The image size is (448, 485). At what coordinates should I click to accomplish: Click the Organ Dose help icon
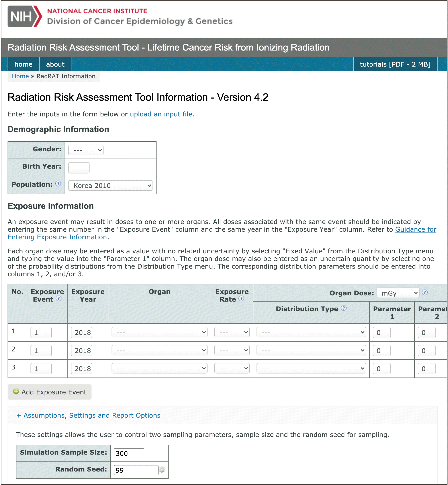pos(425,292)
